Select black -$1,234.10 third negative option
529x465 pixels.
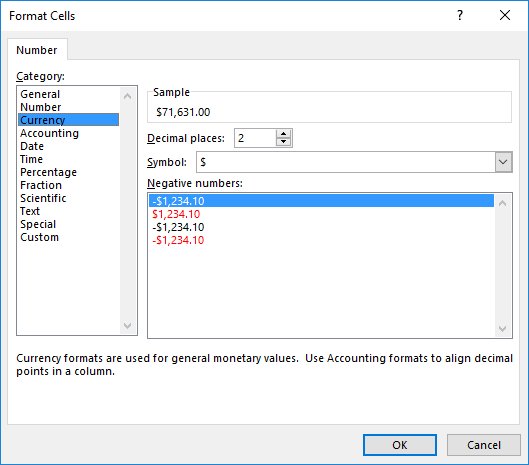coord(178,227)
